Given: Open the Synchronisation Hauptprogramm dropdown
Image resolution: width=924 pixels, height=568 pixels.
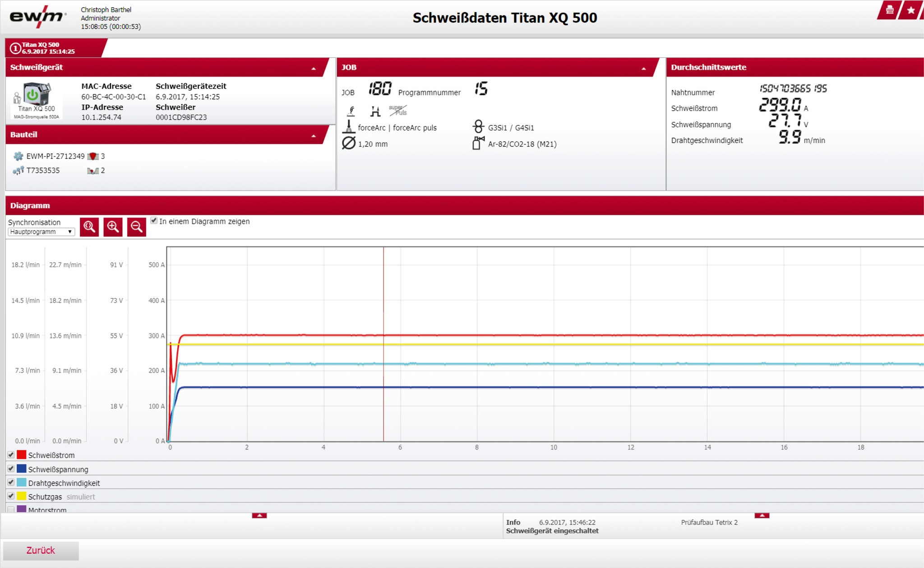Looking at the screenshot, I should tap(41, 232).
